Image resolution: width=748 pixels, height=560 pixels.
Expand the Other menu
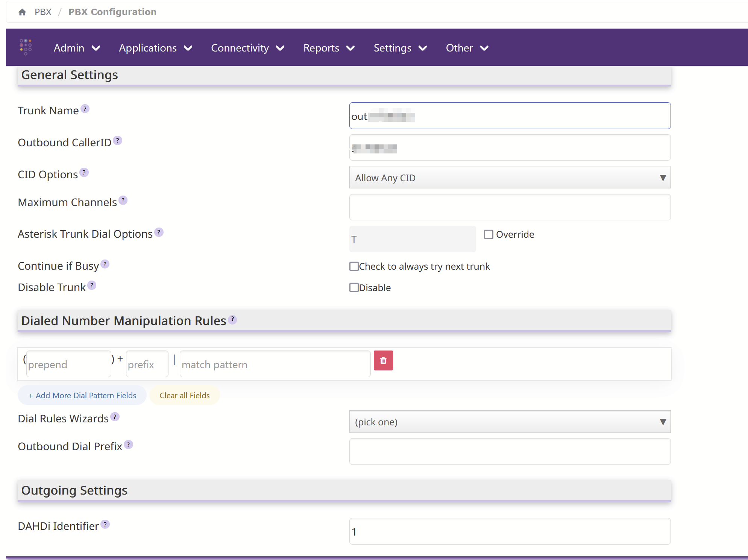(467, 48)
